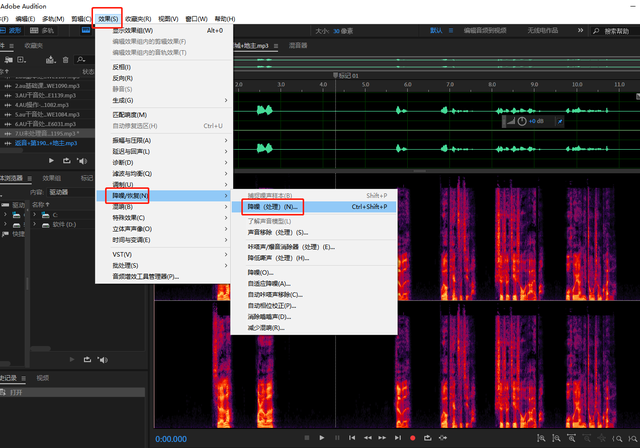This screenshot has height=448, width=640.
Task: Move playhead to previous marker
Action: 352,437
